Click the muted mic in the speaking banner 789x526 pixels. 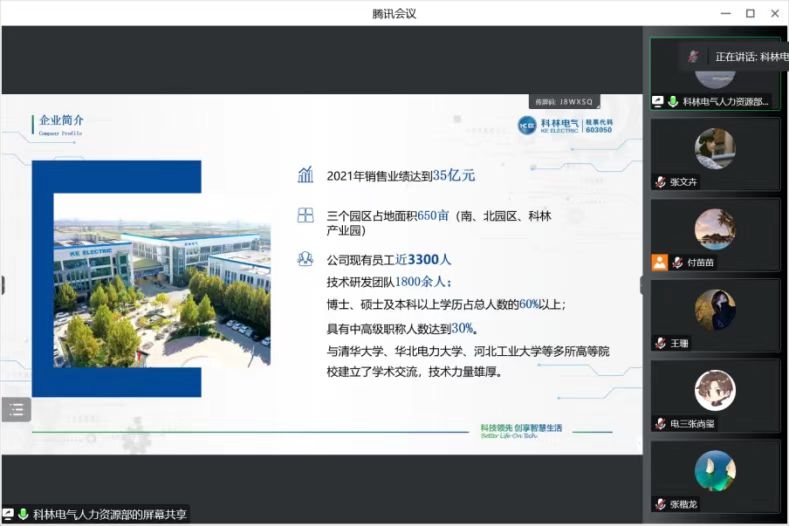(693, 56)
